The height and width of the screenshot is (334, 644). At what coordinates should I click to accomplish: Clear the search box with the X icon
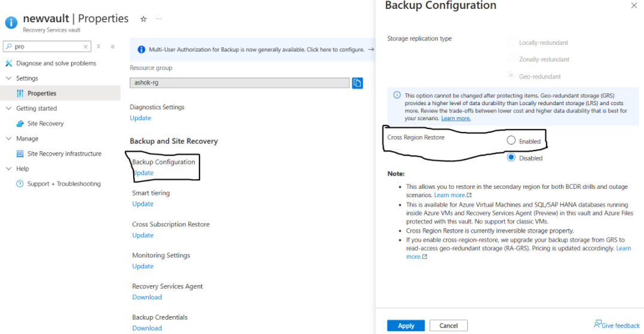point(85,47)
